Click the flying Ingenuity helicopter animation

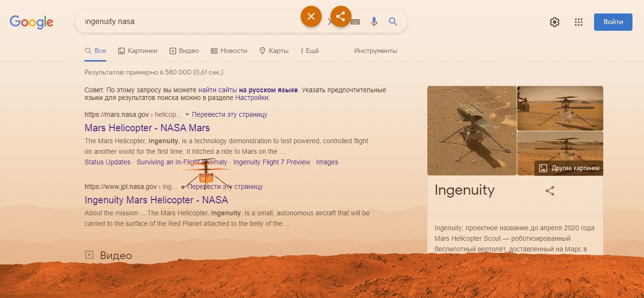tap(207, 175)
